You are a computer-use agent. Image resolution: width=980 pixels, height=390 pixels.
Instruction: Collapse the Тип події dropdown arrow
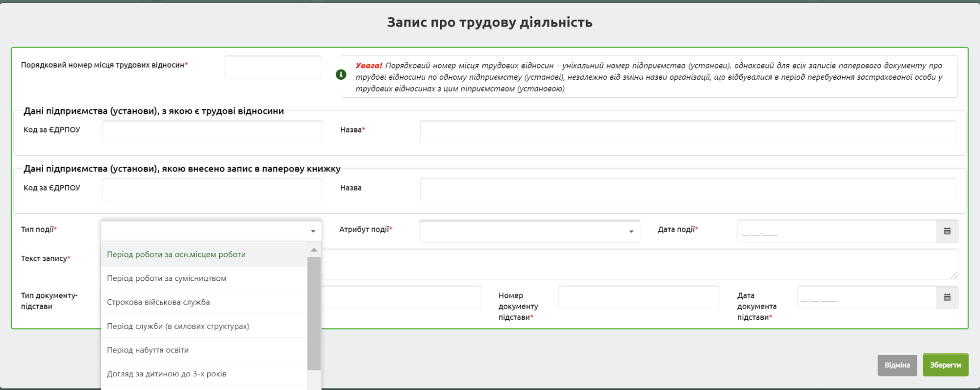313,231
